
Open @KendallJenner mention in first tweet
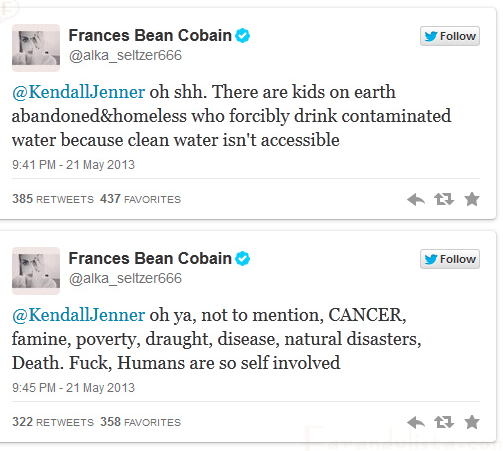coord(78,92)
